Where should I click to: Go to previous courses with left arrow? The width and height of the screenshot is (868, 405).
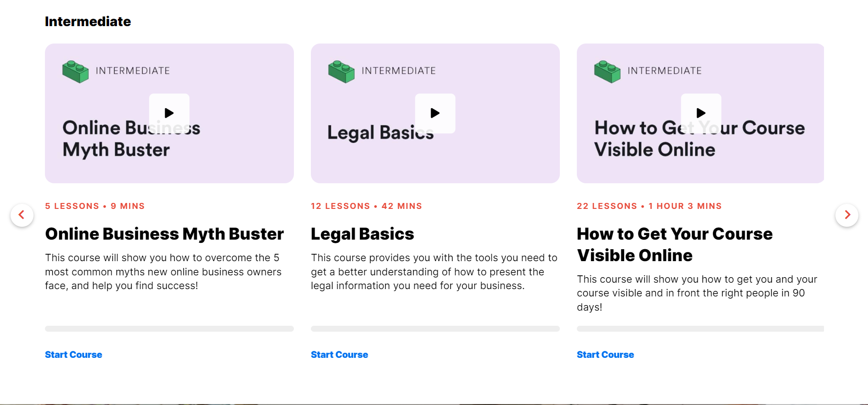point(22,215)
